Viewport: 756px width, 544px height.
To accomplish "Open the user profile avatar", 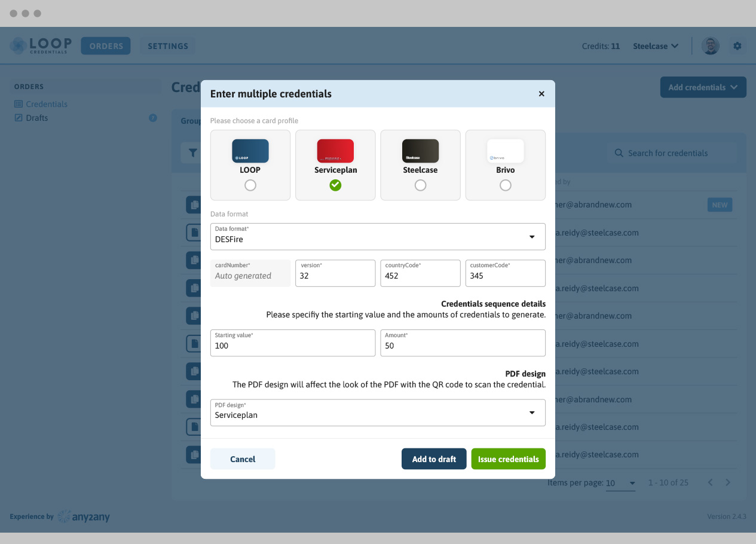I will pos(710,46).
